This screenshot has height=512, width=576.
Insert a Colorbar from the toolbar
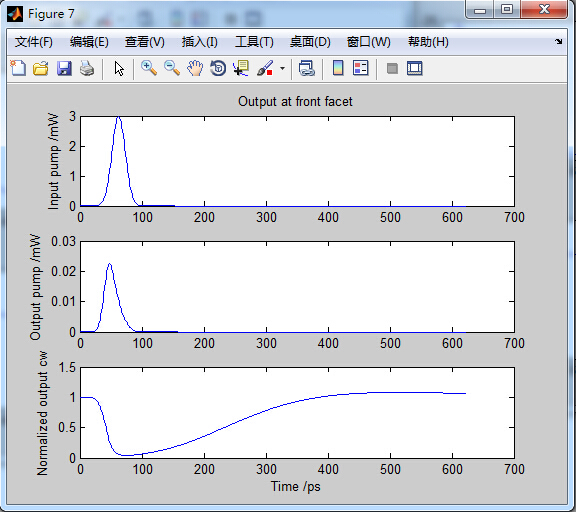tap(338, 68)
